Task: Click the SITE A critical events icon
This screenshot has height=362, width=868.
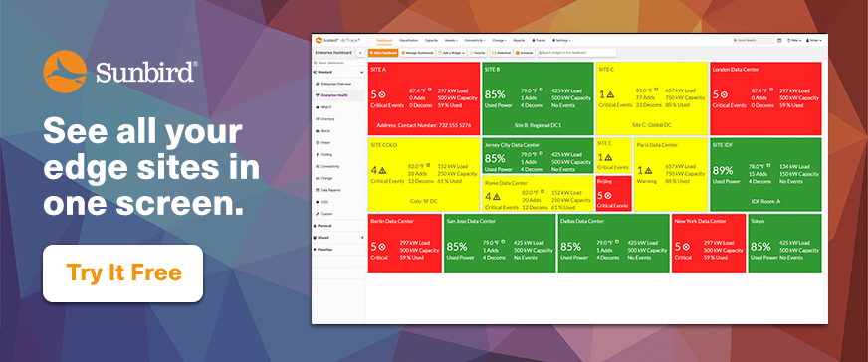Action: coord(382,95)
